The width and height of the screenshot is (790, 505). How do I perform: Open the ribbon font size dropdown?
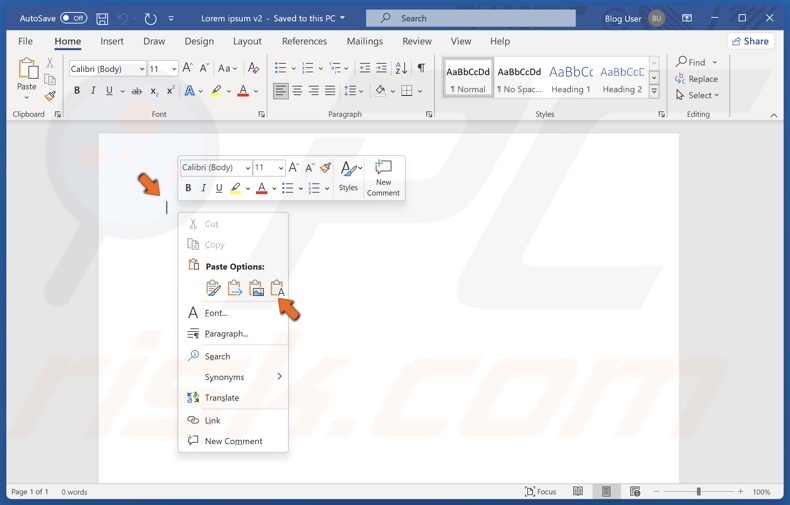click(x=174, y=69)
